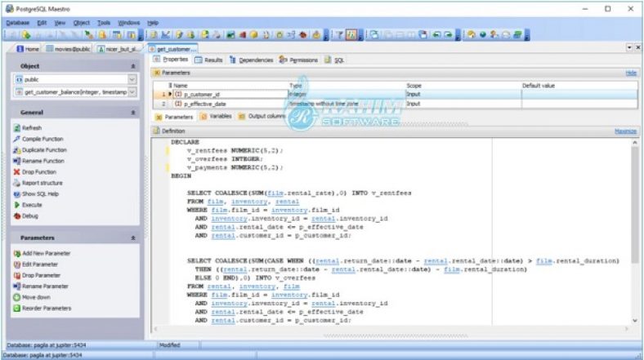Switch to the Permissions tab
The image size is (644, 360).
(x=298, y=60)
